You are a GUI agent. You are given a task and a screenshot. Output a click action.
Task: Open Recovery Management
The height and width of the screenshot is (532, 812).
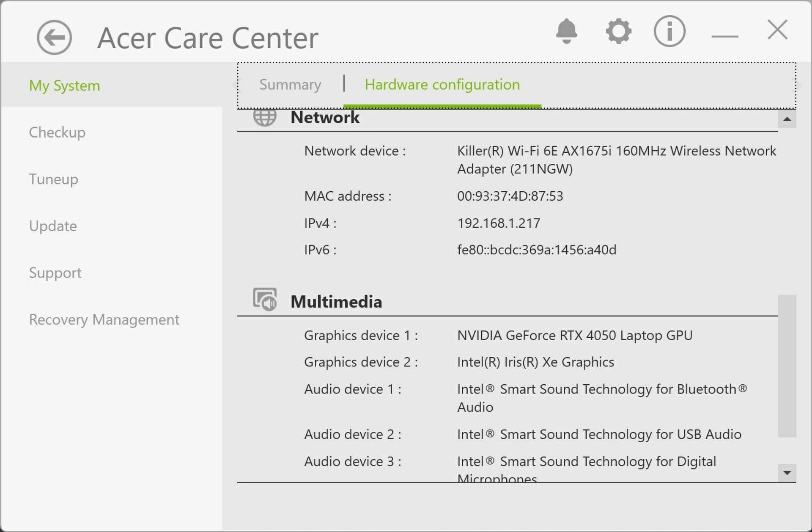pos(104,320)
